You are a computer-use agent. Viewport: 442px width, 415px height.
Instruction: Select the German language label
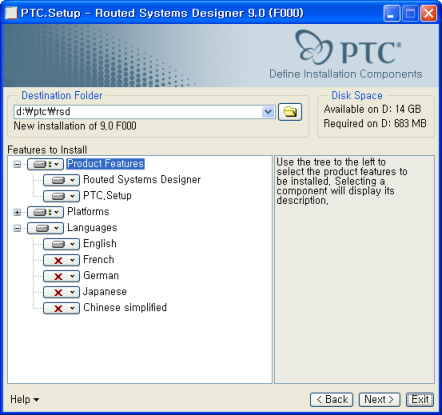click(101, 276)
